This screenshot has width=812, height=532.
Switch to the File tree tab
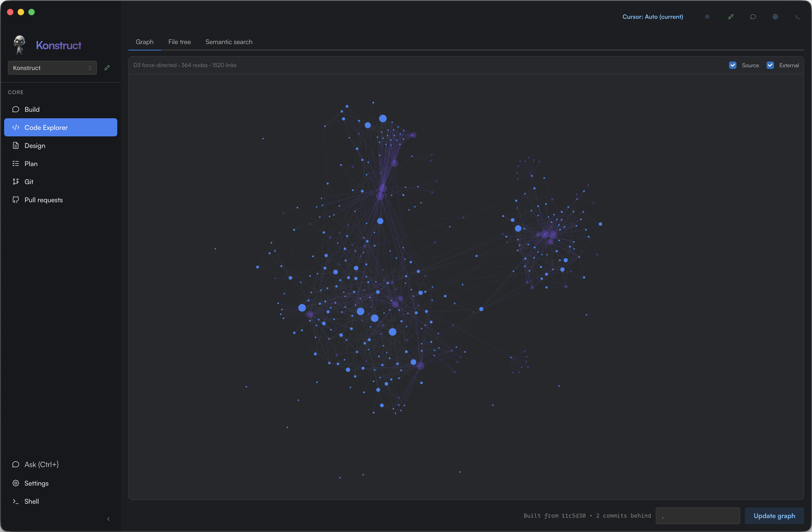[x=179, y=42]
